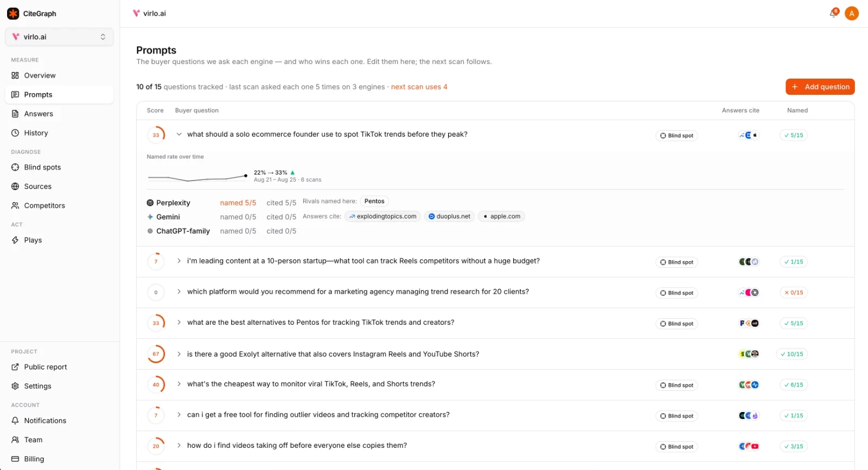The height and width of the screenshot is (470, 868).
Task: Open the apple.com citation chip
Action: 501,216
